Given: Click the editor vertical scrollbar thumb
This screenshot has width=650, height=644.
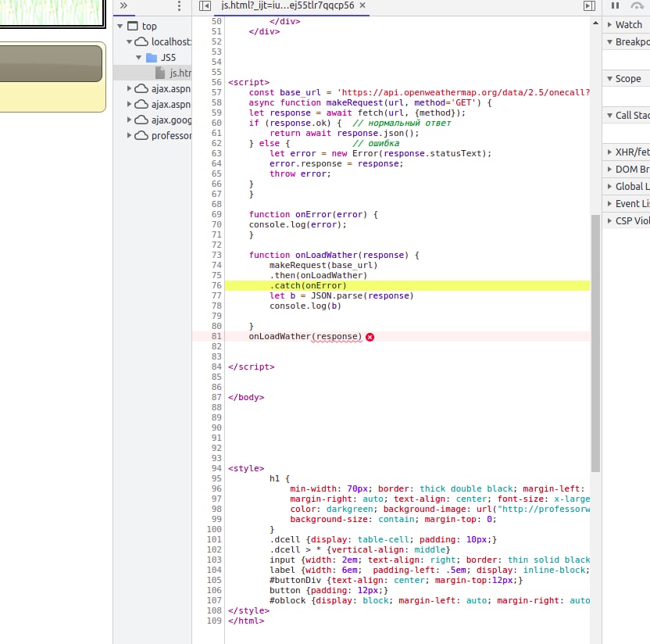Looking at the screenshot, I should pyautogui.click(x=595, y=343).
